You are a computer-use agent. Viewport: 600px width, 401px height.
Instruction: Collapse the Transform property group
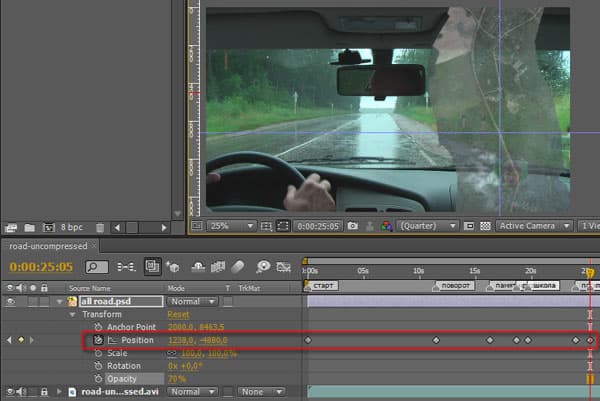pos(72,315)
